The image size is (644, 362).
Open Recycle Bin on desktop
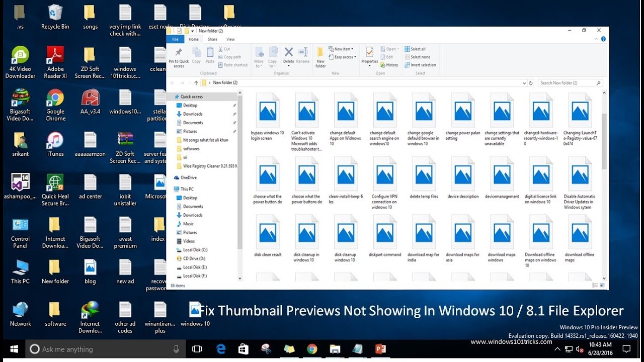[x=55, y=18]
